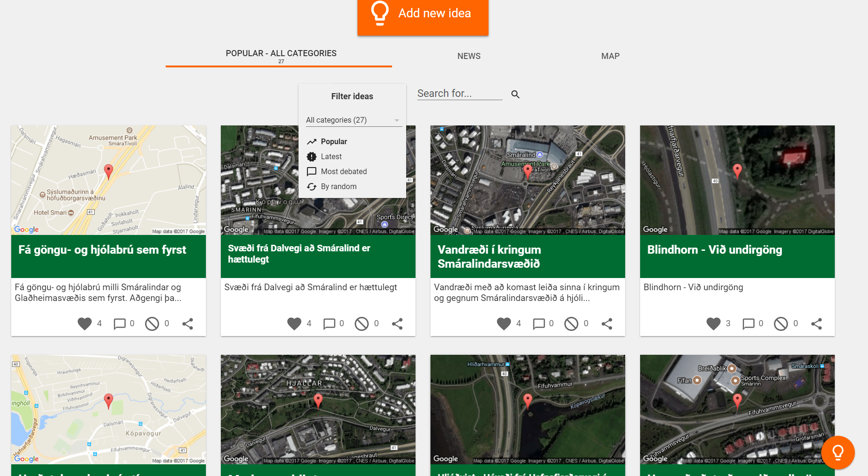Like the 'Fá göngu- og hjólabrú' idea
The height and width of the screenshot is (476, 868).
coord(85,323)
